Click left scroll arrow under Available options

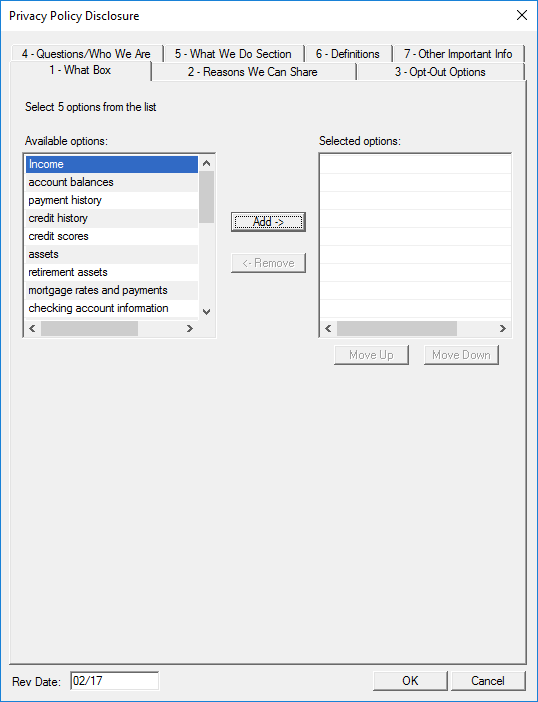(32, 329)
